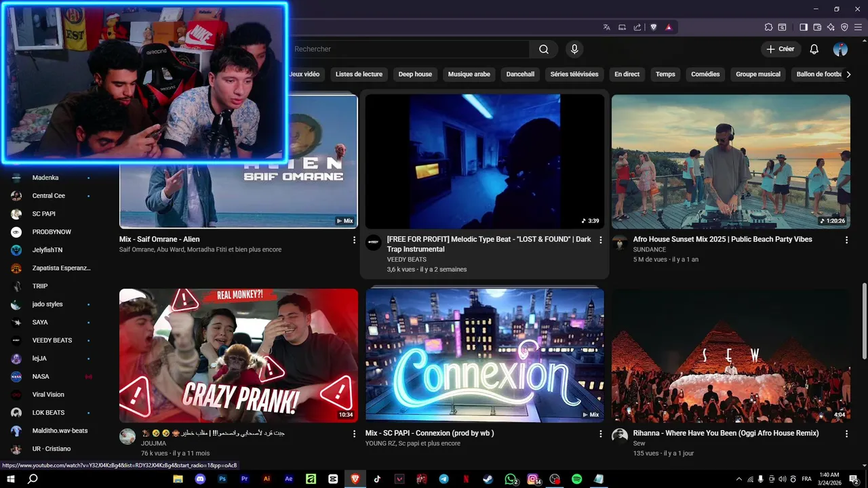The height and width of the screenshot is (488, 868).
Task: Select the Listes de lecture chip
Action: pyautogui.click(x=359, y=74)
